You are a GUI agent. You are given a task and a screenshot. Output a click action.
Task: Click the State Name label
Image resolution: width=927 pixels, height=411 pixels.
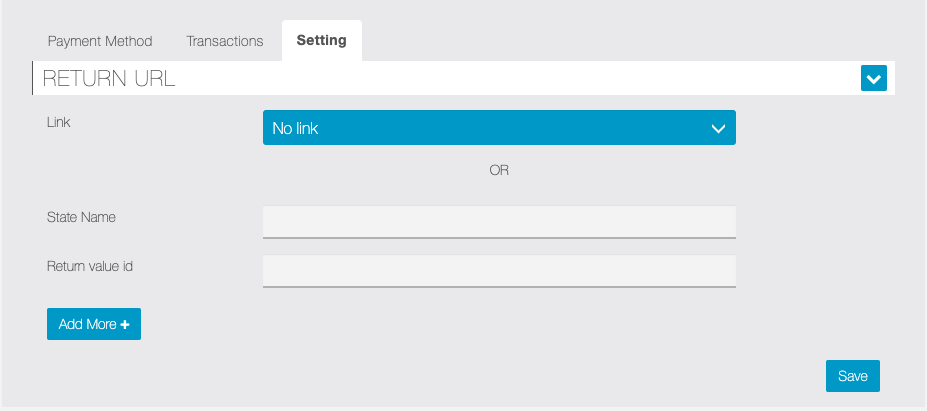click(x=81, y=218)
